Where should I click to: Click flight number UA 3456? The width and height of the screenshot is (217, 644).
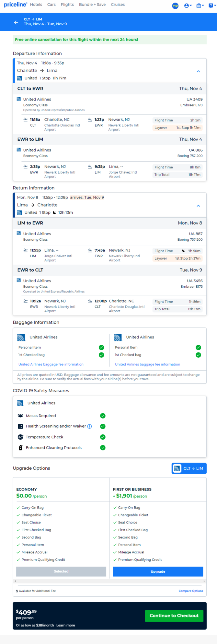pos(195,281)
